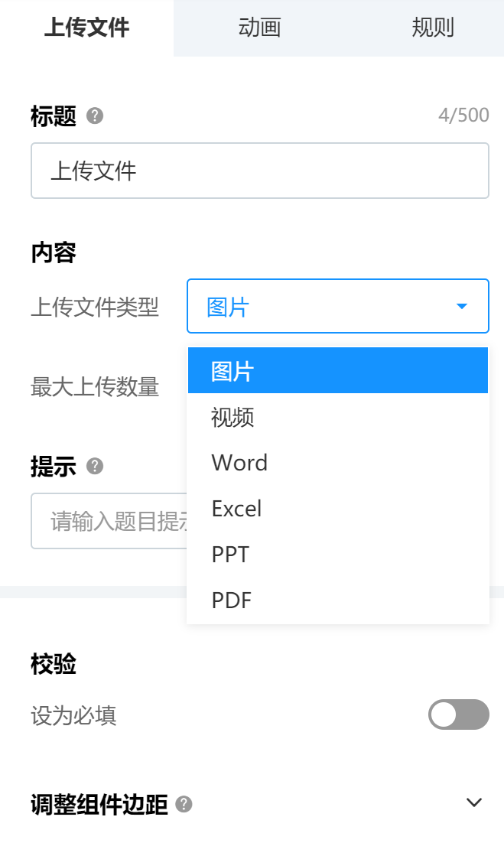The width and height of the screenshot is (504, 856).
Task: Click the 标题 input containing 上传文件
Action: (260, 171)
